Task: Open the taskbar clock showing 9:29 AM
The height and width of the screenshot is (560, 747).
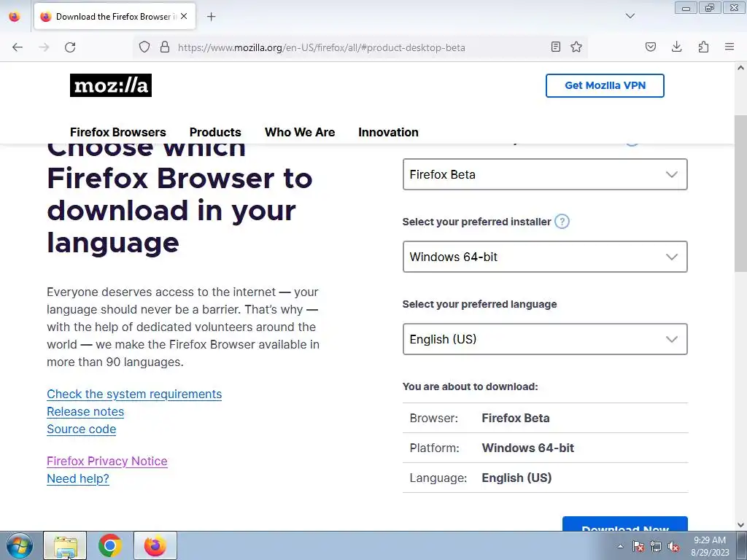Action: (x=710, y=545)
